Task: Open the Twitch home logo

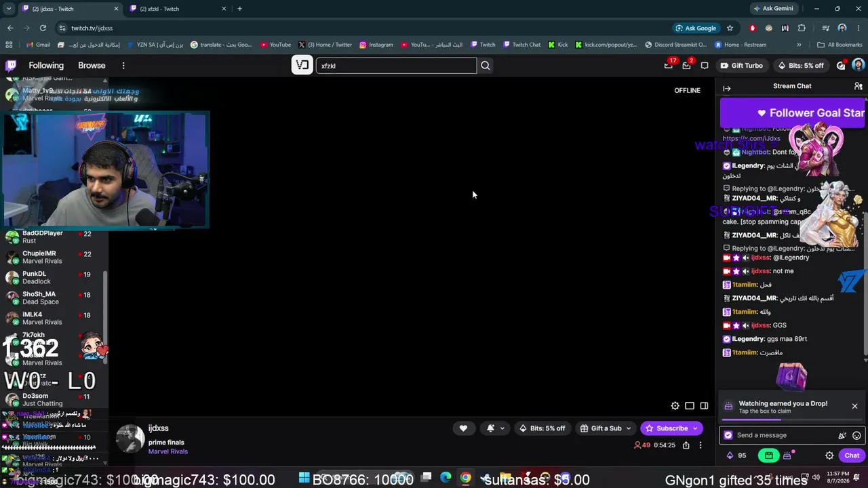Action: point(11,66)
